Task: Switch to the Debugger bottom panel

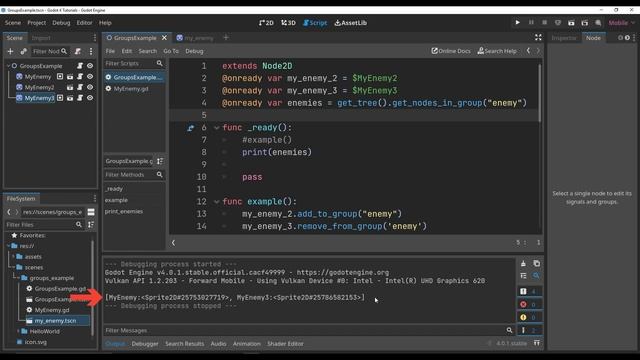Action: pyautogui.click(x=145, y=344)
